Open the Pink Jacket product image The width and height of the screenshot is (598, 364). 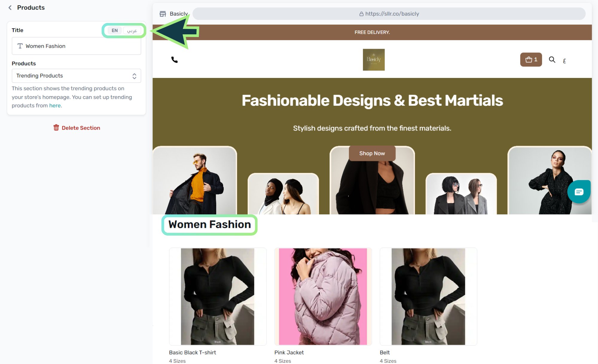323,296
